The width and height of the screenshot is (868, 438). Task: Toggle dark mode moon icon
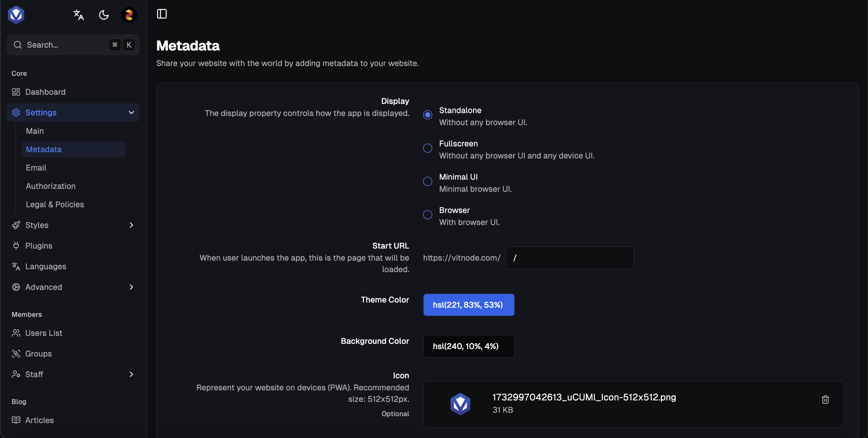(x=104, y=15)
